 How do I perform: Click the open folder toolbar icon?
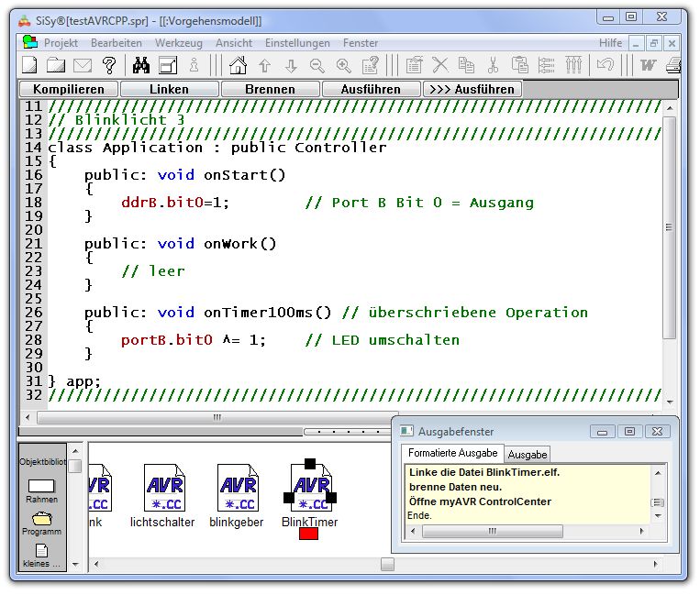(x=56, y=65)
